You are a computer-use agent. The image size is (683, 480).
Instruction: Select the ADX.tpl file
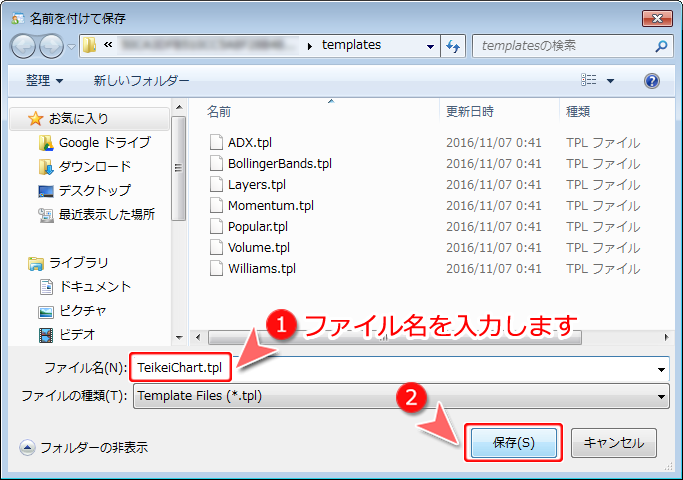[x=250, y=142]
